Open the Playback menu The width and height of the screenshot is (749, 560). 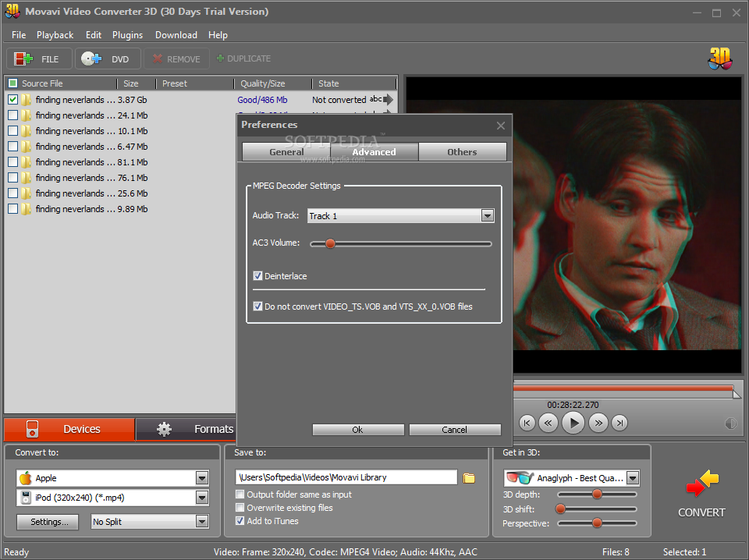point(55,35)
